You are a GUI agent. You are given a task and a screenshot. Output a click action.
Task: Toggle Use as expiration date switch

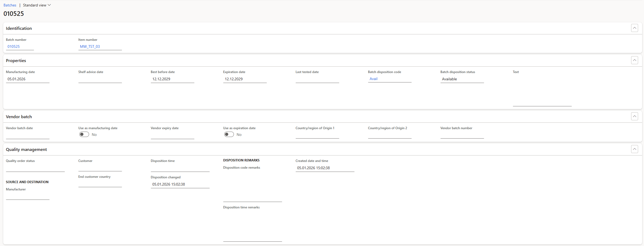point(229,135)
